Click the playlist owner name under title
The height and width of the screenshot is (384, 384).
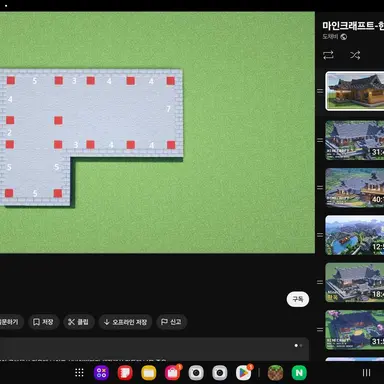point(330,37)
